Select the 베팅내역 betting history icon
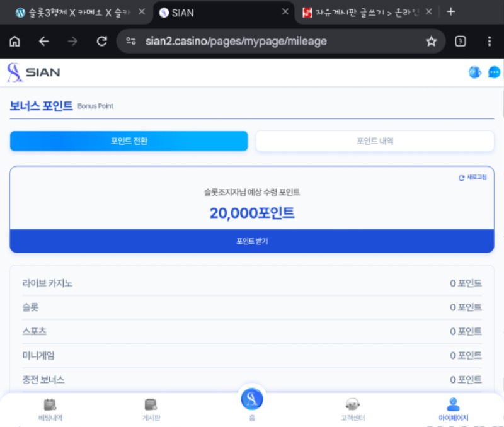This screenshot has height=427, width=504. (50, 408)
